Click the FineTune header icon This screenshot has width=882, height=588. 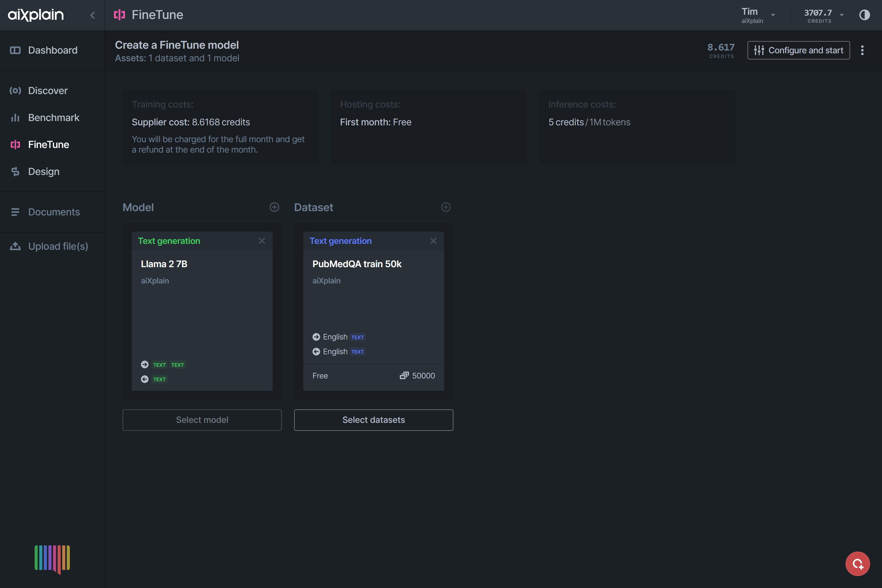[119, 15]
